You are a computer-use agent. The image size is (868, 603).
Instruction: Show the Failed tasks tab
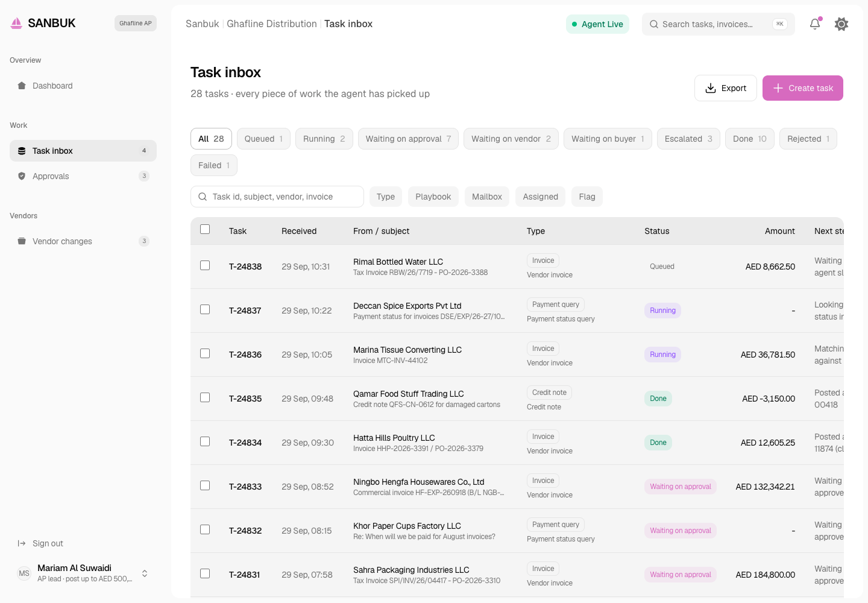pyautogui.click(x=214, y=165)
